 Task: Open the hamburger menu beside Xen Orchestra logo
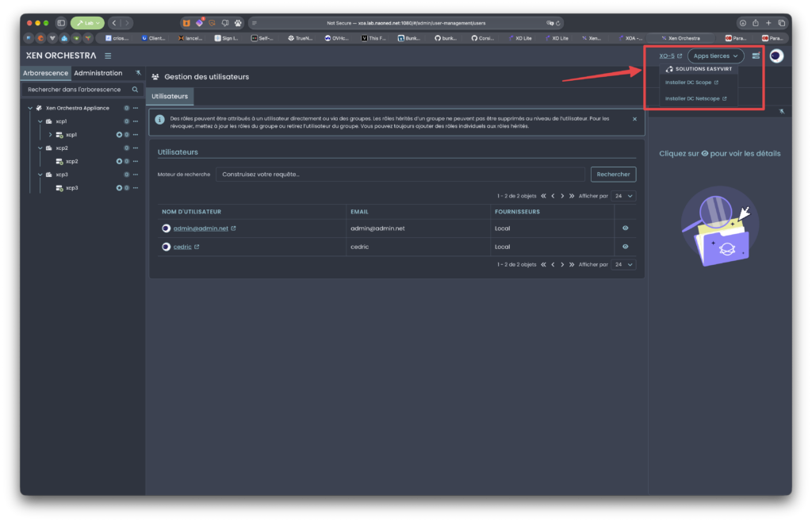point(108,56)
